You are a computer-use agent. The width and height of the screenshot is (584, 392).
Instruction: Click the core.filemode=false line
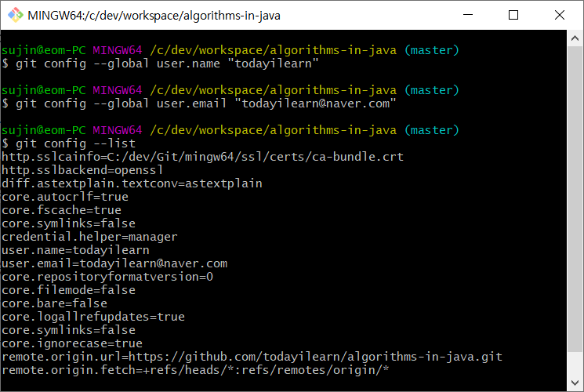click(68, 290)
